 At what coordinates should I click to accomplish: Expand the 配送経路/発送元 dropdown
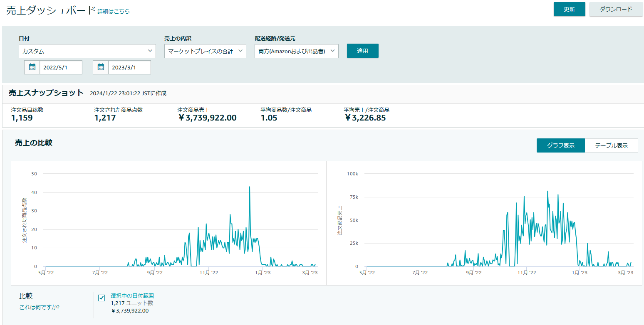pos(297,51)
